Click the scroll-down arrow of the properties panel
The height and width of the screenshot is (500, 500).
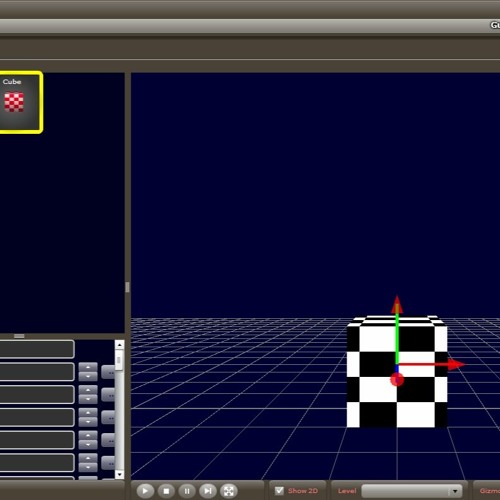(119, 474)
